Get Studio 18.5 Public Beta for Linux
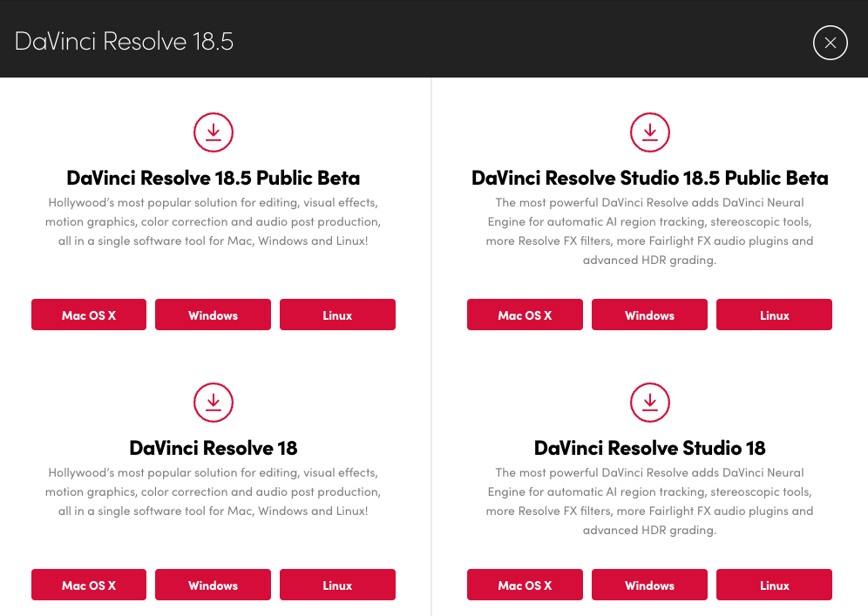 [x=774, y=315]
